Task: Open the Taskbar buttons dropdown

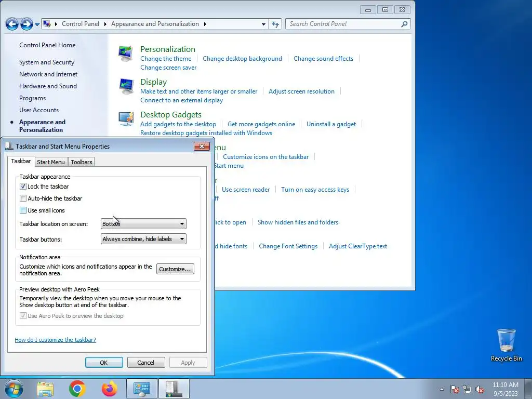Action: tap(143, 239)
